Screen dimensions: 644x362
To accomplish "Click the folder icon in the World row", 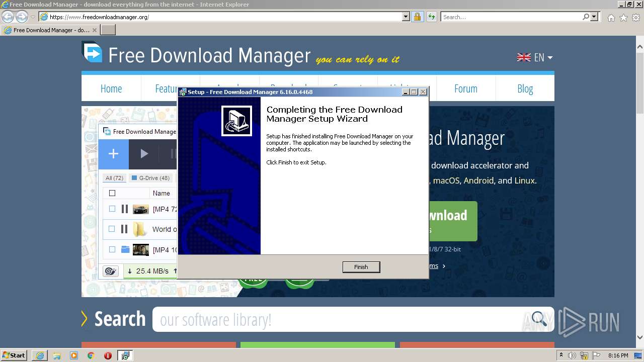I will click(140, 229).
